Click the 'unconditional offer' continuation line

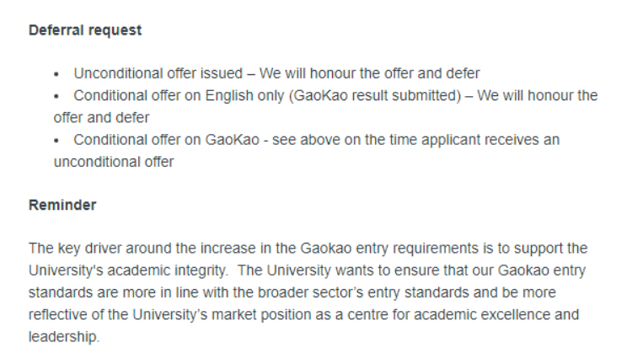tap(114, 162)
